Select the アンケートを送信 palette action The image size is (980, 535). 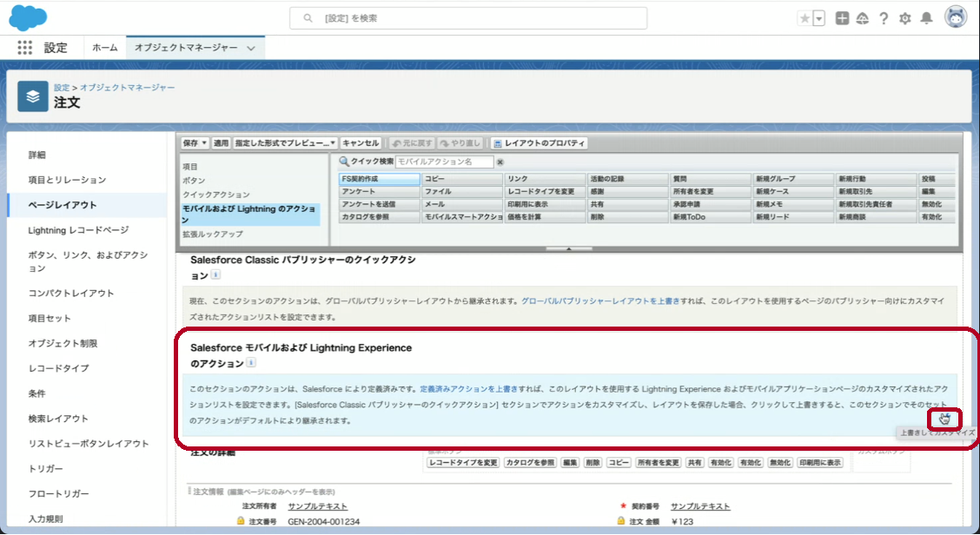(380, 204)
